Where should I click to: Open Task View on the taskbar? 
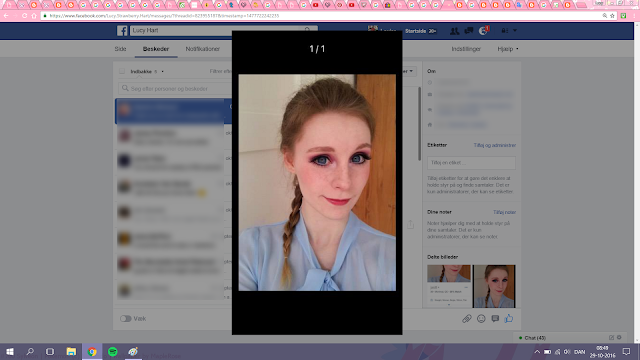pyautogui.click(x=50, y=351)
